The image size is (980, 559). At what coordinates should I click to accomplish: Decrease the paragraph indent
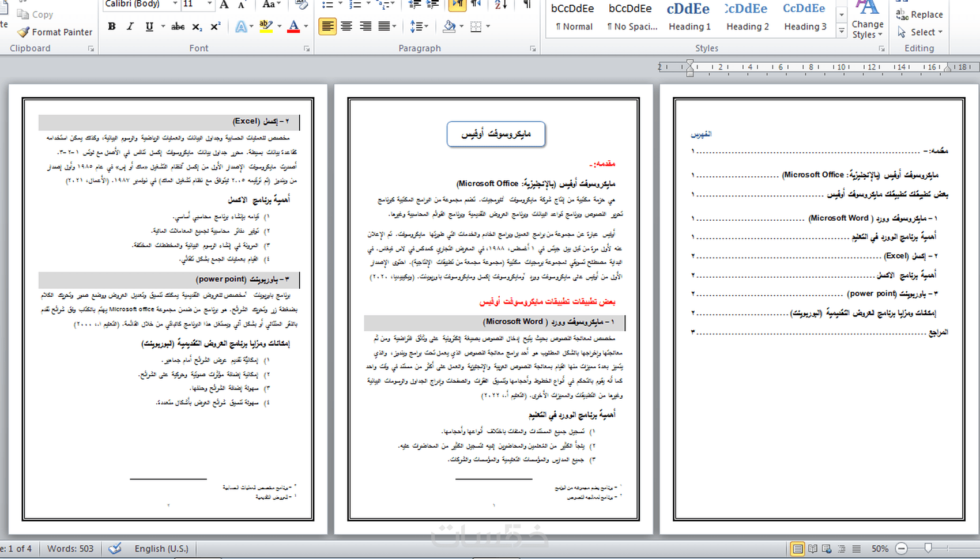pyautogui.click(x=414, y=5)
